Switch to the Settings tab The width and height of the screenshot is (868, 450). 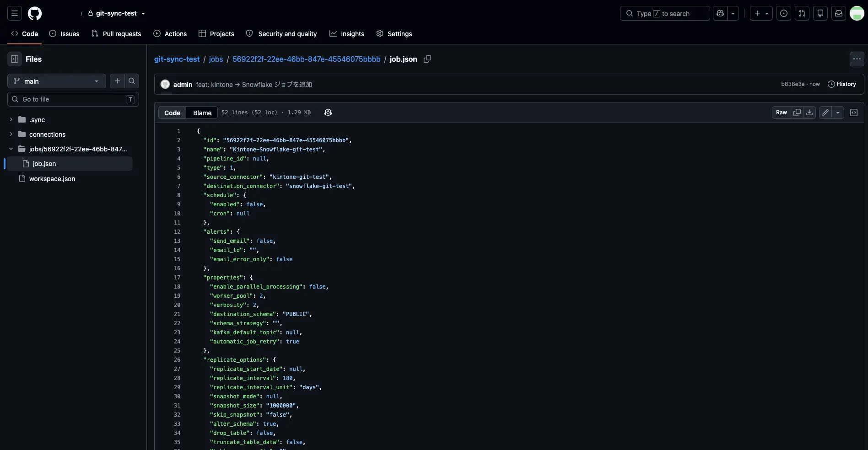[x=394, y=34]
